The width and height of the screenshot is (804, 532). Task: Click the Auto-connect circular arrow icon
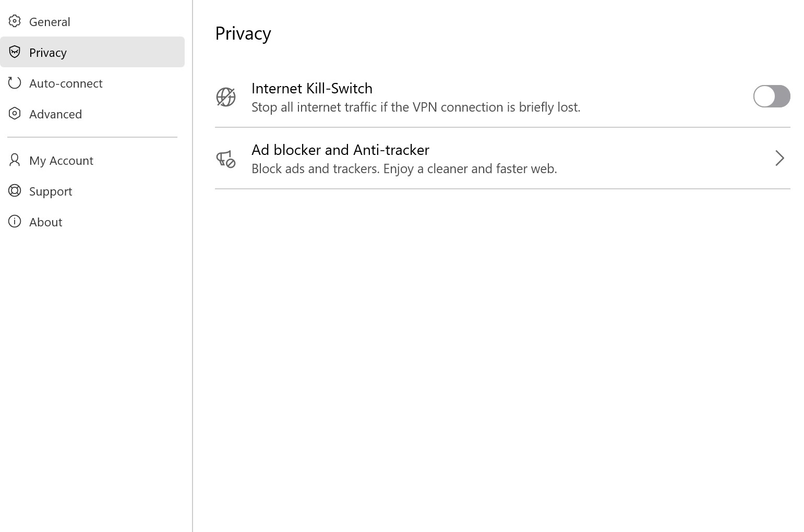(x=15, y=83)
